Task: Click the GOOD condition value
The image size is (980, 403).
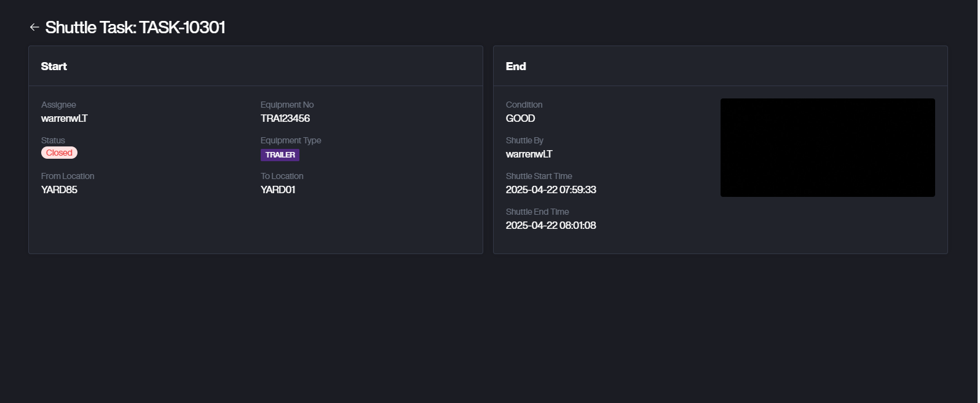Action: click(520, 118)
